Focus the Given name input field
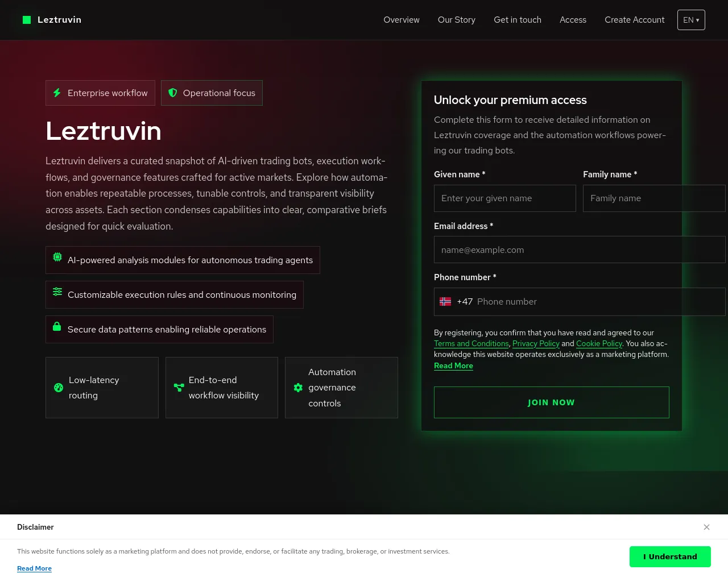 [x=505, y=198]
